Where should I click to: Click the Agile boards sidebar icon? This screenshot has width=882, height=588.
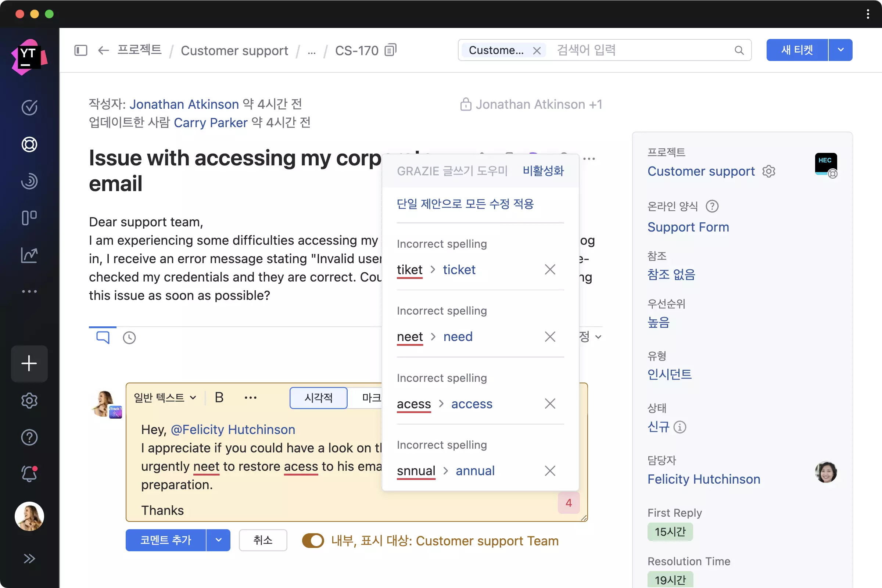pos(29,218)
